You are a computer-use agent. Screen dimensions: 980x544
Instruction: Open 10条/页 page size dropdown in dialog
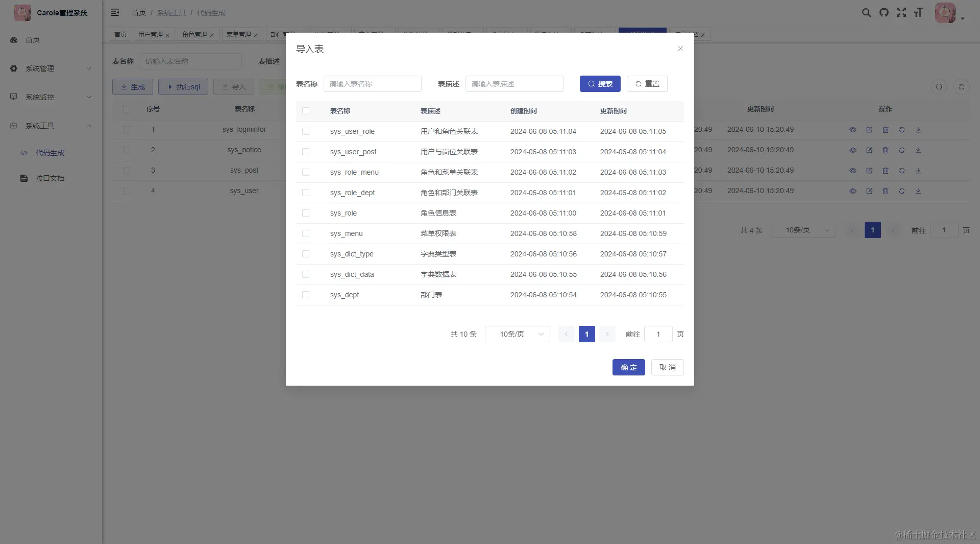(517, 334)
